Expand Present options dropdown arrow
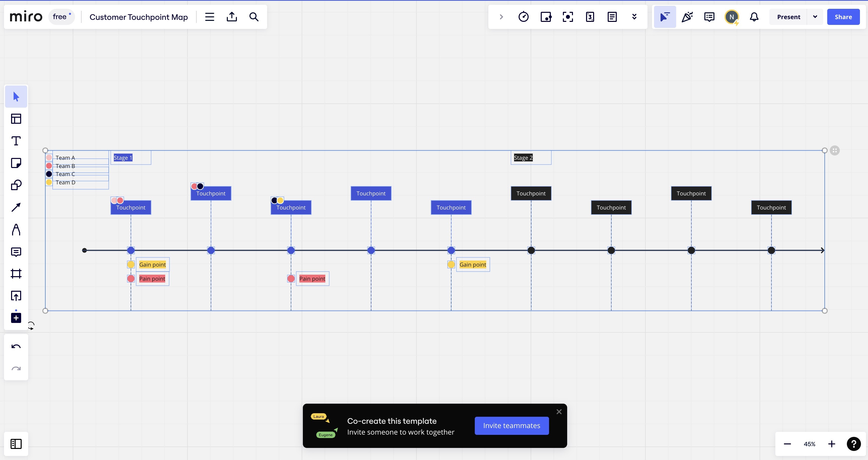This screenshot has height=460, width=868. coord(815,17)
